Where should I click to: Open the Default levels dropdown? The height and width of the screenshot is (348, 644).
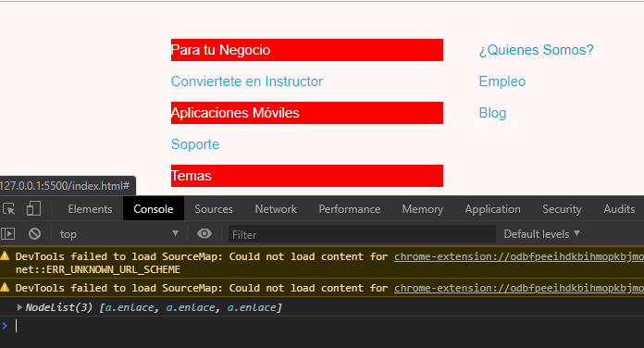tap(542, 234)
